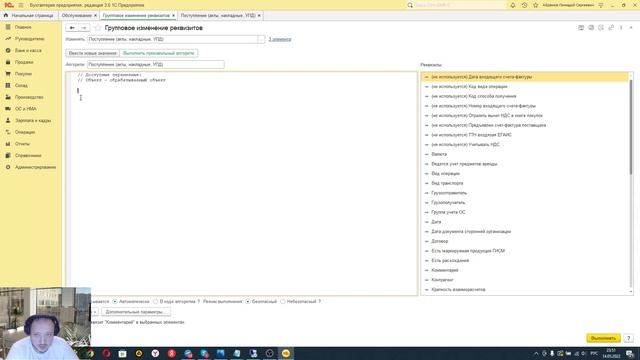640x360 pixels.
Task: Open the history clock icon
Action: 524,5
